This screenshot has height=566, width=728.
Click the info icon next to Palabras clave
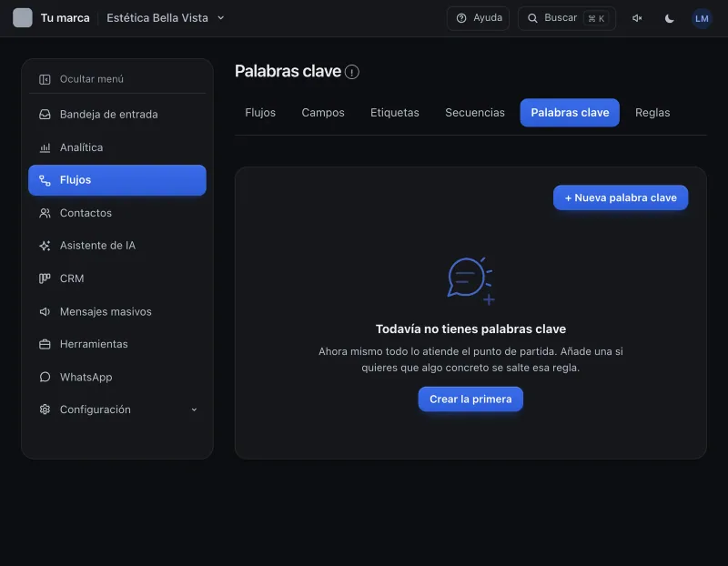click(352, 72)
